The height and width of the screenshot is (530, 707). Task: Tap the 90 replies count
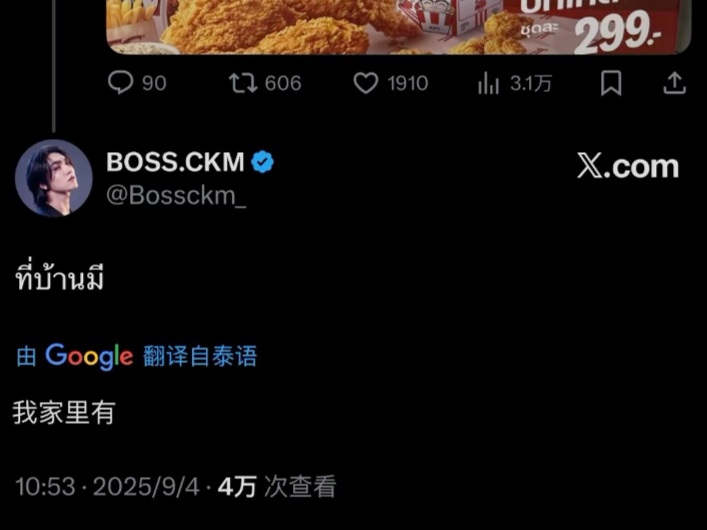tap(154, 83)
